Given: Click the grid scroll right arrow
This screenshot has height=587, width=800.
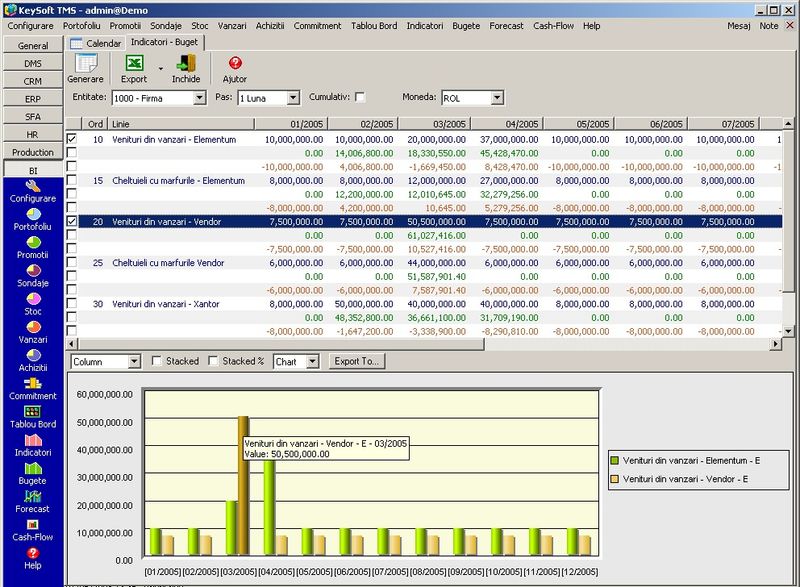Looking at the screenshot, I should pyautogui.click(x=775, y=344).
